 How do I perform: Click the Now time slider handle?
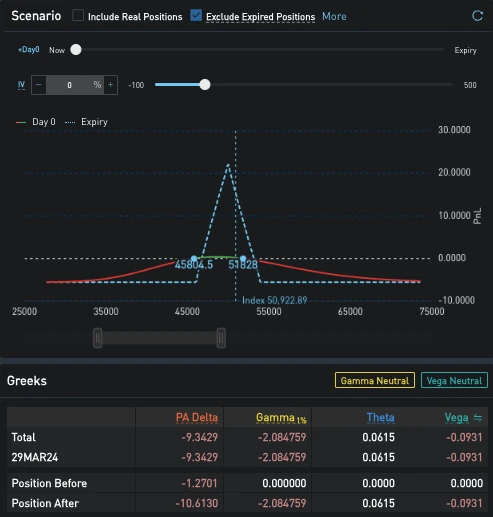76,50
